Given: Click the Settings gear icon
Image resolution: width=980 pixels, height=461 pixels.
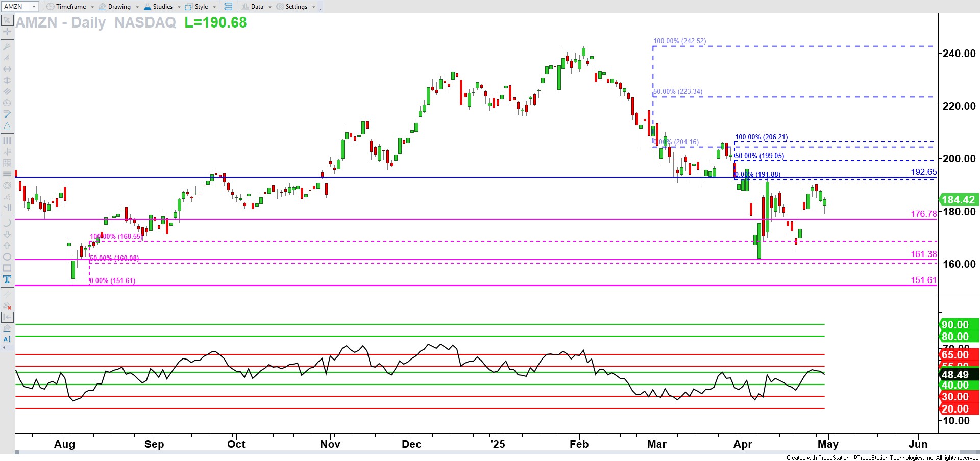Looking at the screenshot, I should point(280,7).
